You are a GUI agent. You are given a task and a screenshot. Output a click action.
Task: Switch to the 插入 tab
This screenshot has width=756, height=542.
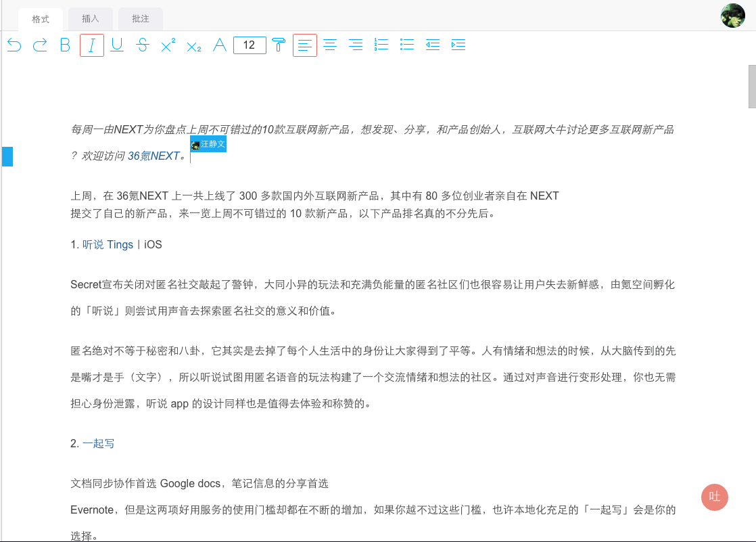(90, 19)
